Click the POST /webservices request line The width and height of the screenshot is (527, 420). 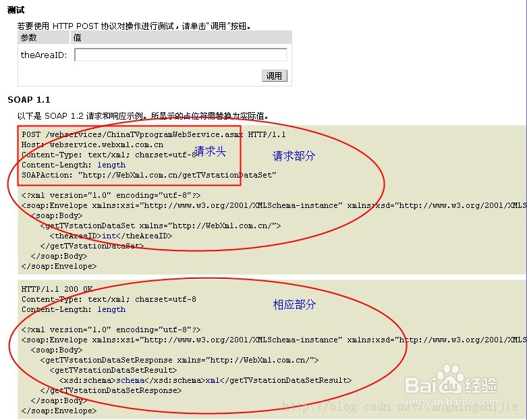pyautogui.click(x=154, y=134)
